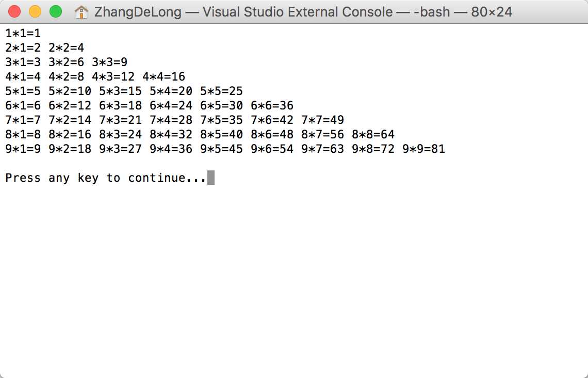The image size is (588, 378).
Task: Click 3*3=9 in the third row
Action: pyautogui.click(x=109, y=62)
